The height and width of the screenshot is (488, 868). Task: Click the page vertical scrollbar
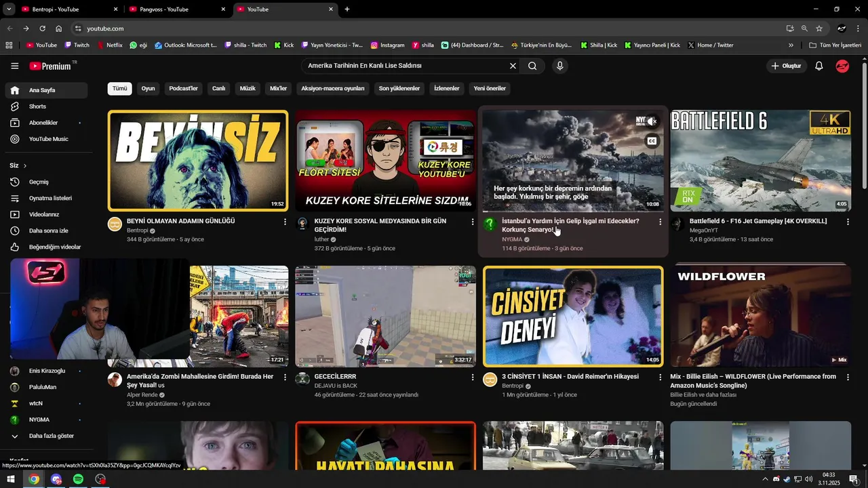[864, 125]
